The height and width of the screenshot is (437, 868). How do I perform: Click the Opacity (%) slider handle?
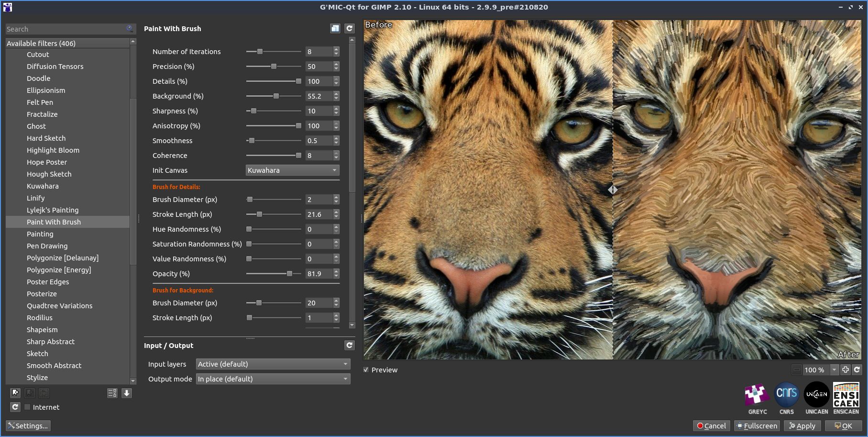[x=289, y=274]
